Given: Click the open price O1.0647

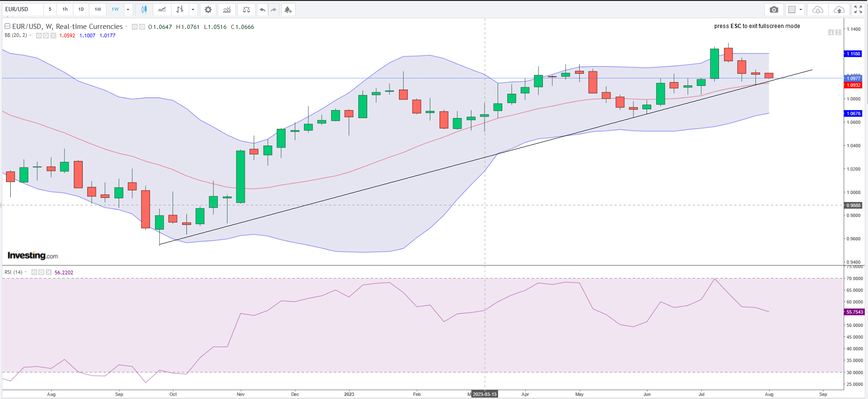Looking at the screenshot, I should pos(160,27).
